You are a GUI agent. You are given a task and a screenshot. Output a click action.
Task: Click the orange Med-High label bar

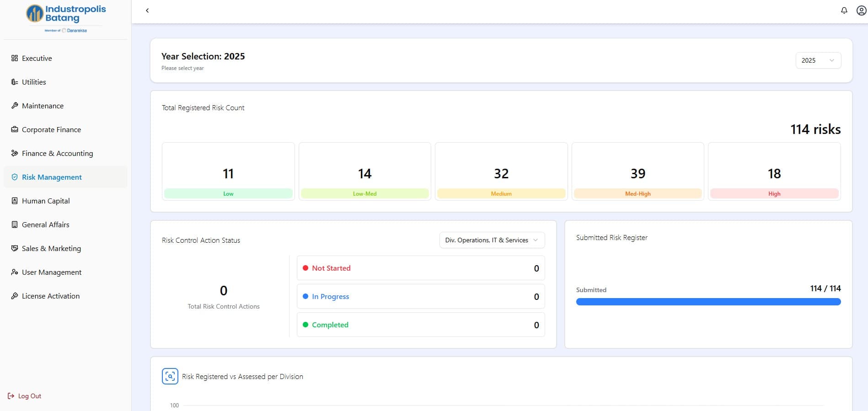click(638, 193)
